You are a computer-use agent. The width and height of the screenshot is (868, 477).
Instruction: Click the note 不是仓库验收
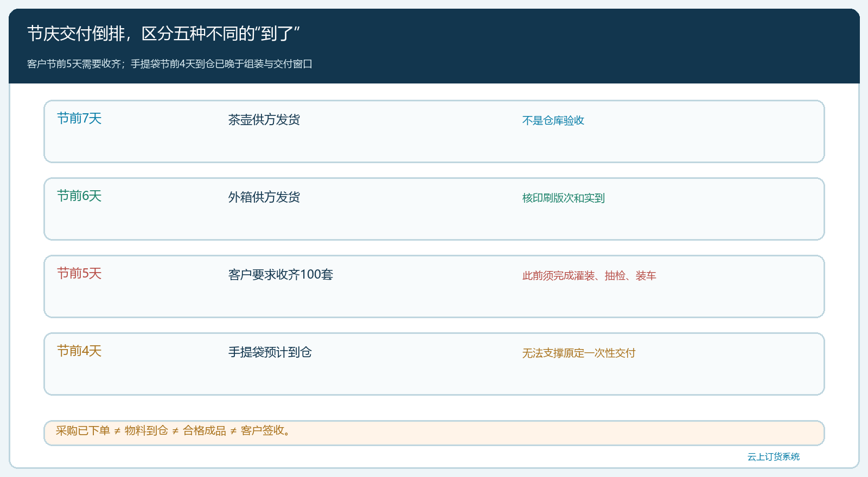tap(553, 120)
